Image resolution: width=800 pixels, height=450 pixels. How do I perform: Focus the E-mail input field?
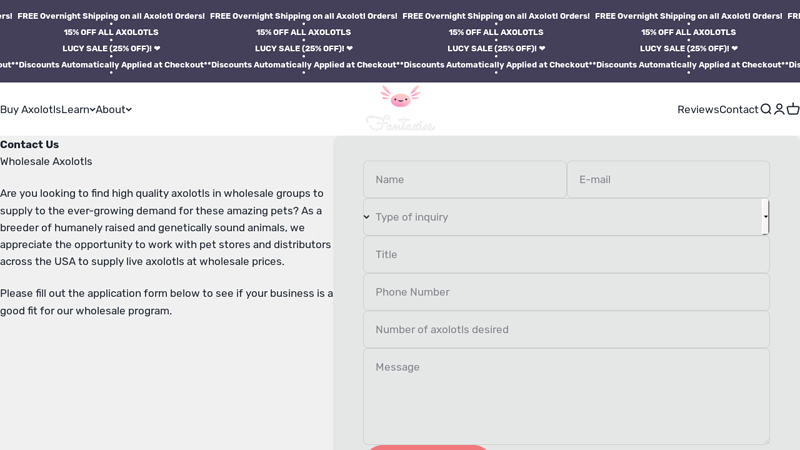(668, 180)
